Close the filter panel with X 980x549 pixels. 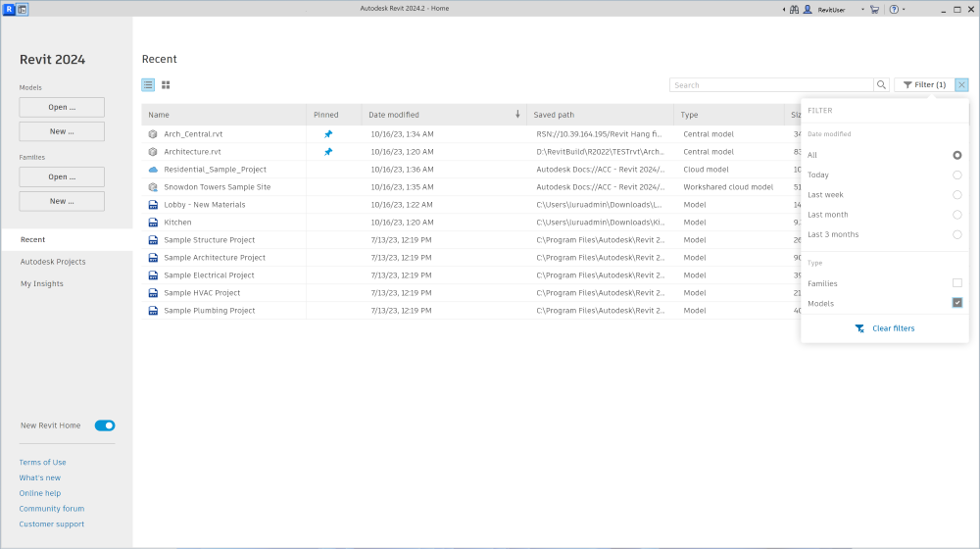point(961,85)
